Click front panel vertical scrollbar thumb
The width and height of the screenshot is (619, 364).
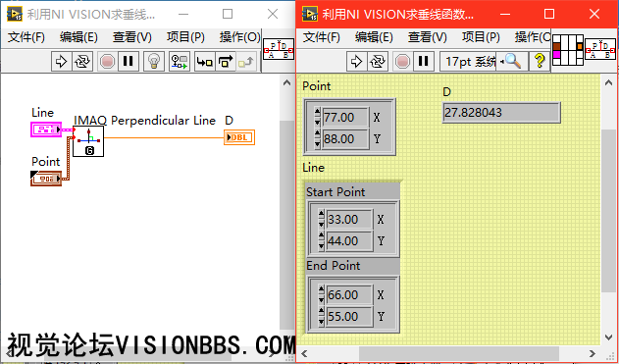point(608,211)
